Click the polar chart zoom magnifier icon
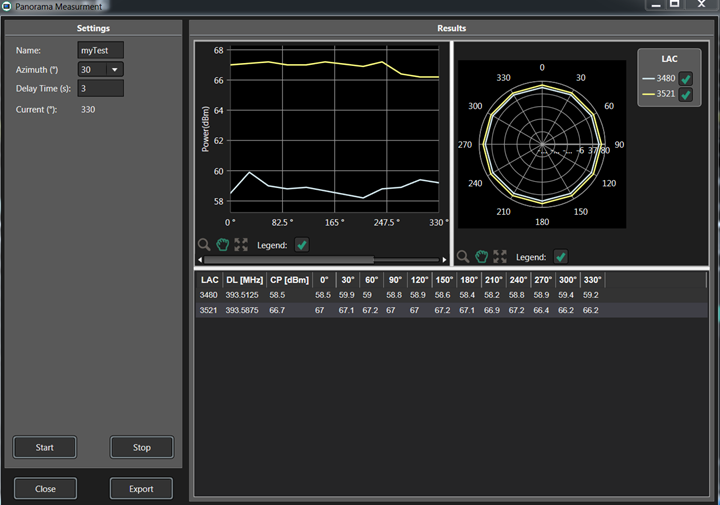Viewport: 720px width, 505px height. (463, 257)
